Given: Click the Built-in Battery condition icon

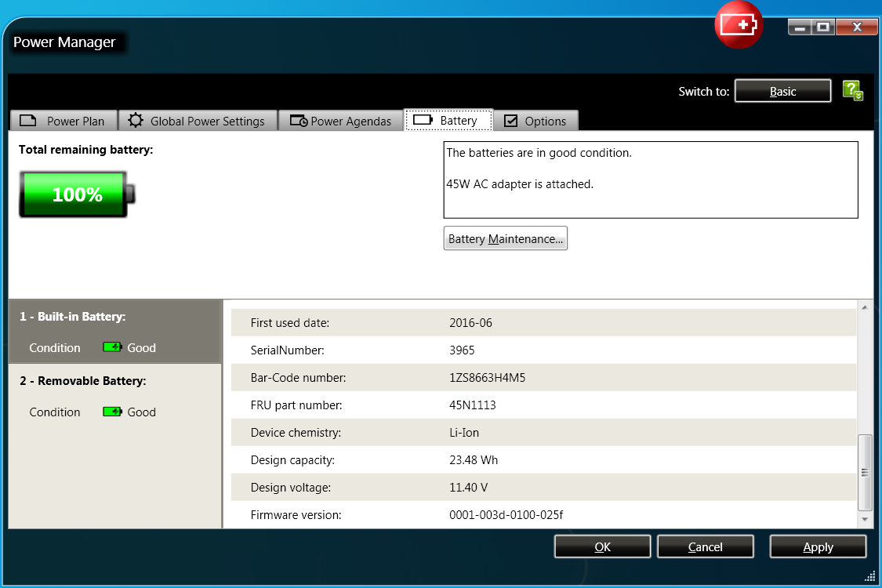Looking at the screenshot, I should tap(112, 347).
